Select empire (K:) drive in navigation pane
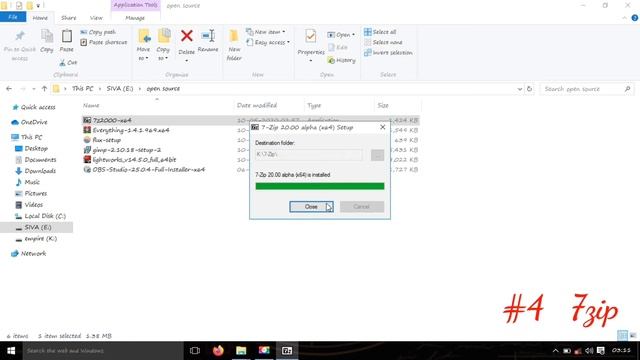The width and height of the screenshot is (640, 360). (40, 238)
